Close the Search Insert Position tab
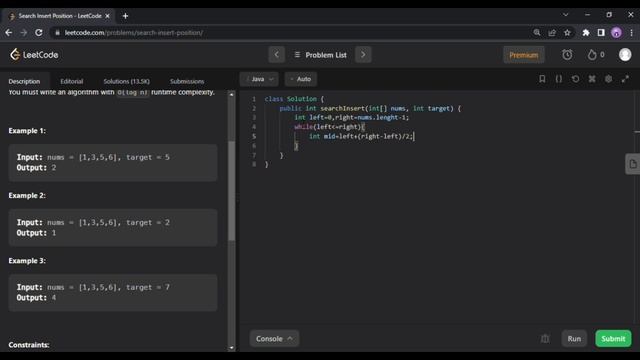This screenshot has height=360, width=640. (x=107, y=16)
